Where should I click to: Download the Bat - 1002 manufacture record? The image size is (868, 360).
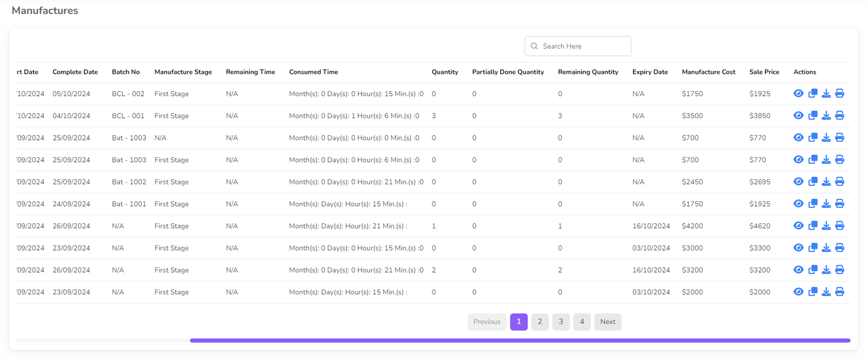point(826,182)
